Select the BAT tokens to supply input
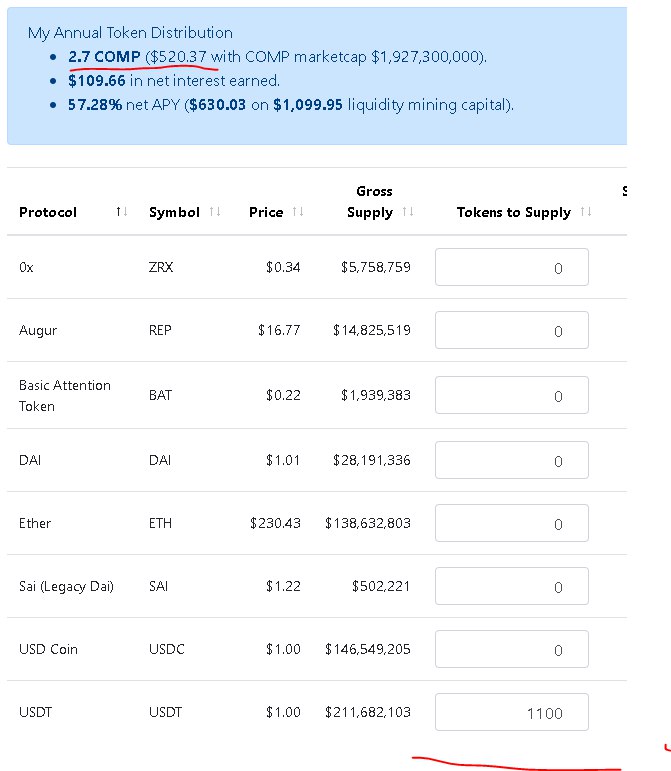 pos(512,395)
